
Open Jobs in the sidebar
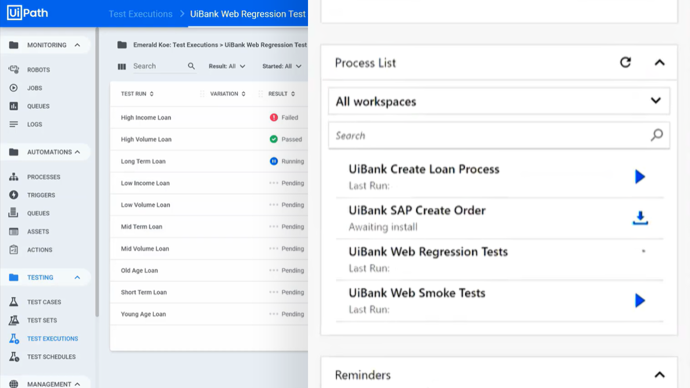(34, 88)
